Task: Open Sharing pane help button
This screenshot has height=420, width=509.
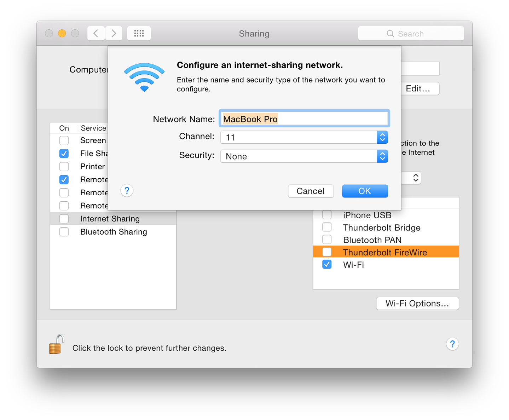Action: tap(452, 344)
